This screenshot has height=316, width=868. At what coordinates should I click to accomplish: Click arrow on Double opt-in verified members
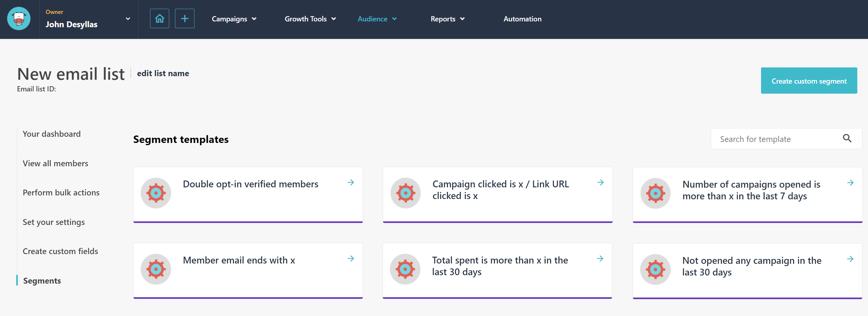[351, 182]
